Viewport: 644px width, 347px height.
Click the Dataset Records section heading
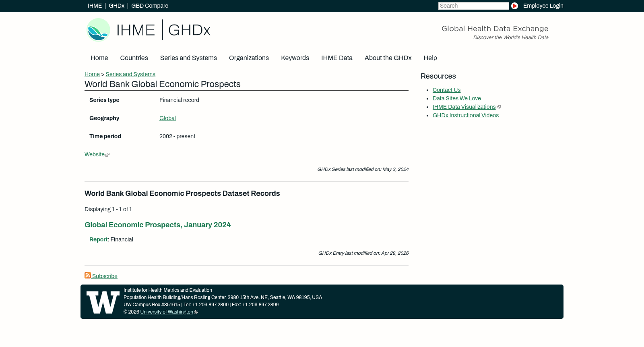pyautogui.click(x=182, y=194)
